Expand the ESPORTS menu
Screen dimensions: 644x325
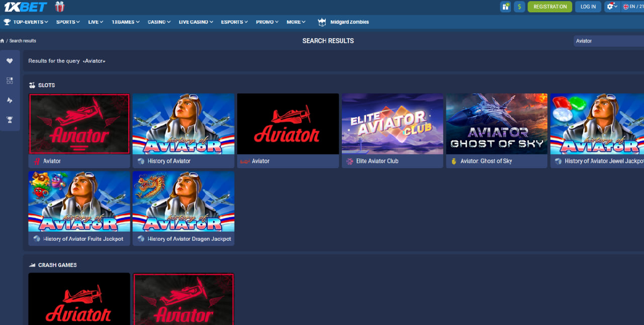pyautogui.click(x=235, y=22)
